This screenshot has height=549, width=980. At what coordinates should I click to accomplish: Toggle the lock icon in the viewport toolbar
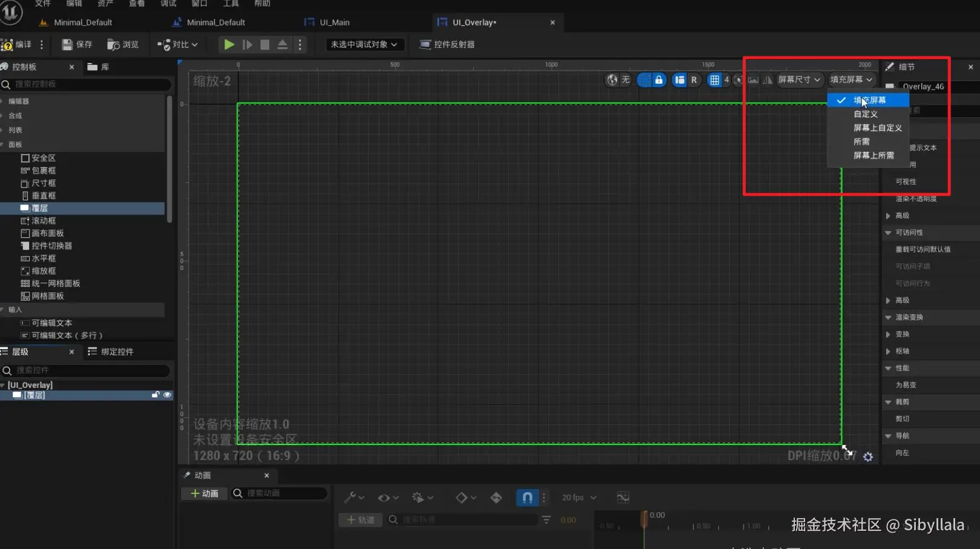(659, 80)
